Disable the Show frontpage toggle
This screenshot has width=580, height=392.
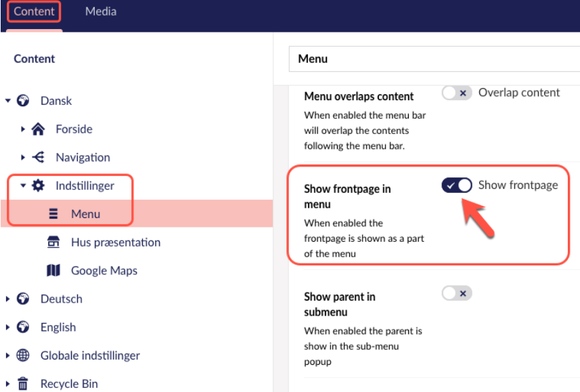pyautogui.click(x=457, y=185)
